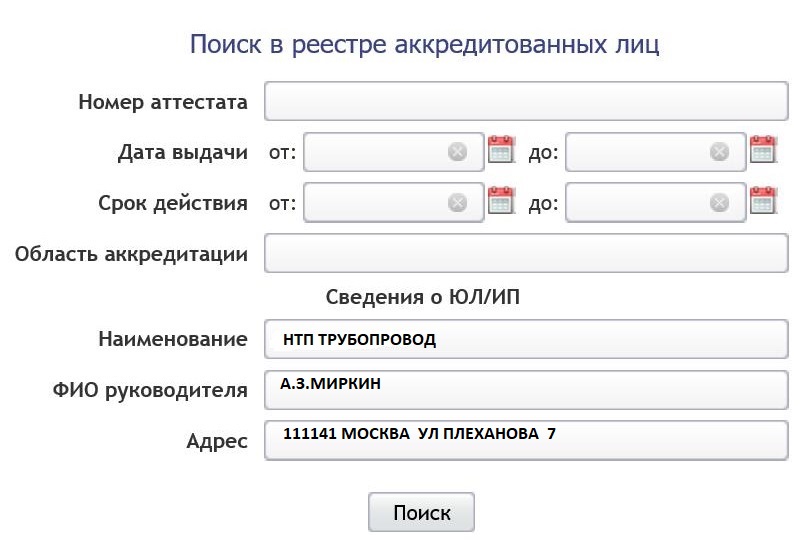Focus the Номер аттестата input field
The width and height of the screenshot is (805, 540).
(526, 101)
